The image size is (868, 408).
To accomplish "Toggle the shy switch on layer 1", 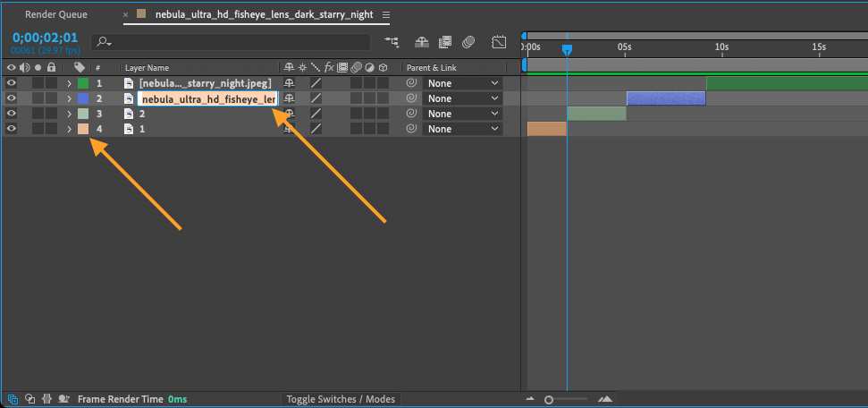I will pyautogui.click(x=289, y=83).
